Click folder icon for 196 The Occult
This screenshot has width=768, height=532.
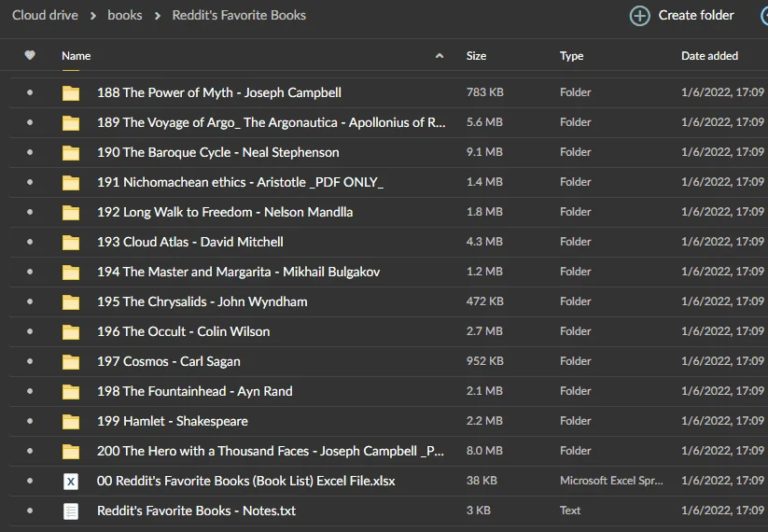71,331
